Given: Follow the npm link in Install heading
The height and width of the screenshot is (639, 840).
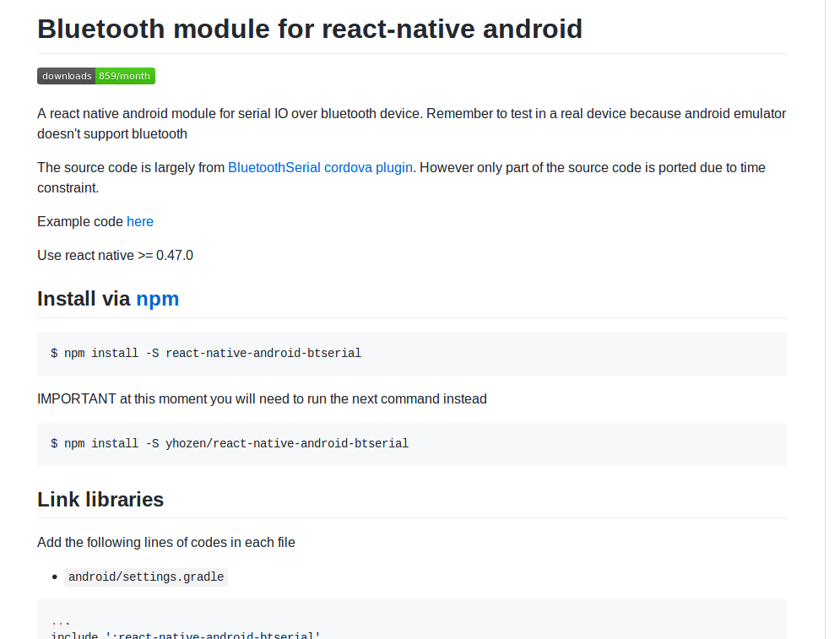Looking at the screenshot, I should pyautogui.click(x=158, y=299).
